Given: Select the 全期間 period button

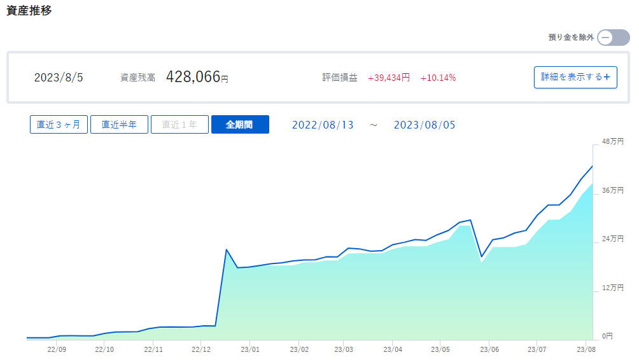Looking at the screenshot, I should [240, 125].
